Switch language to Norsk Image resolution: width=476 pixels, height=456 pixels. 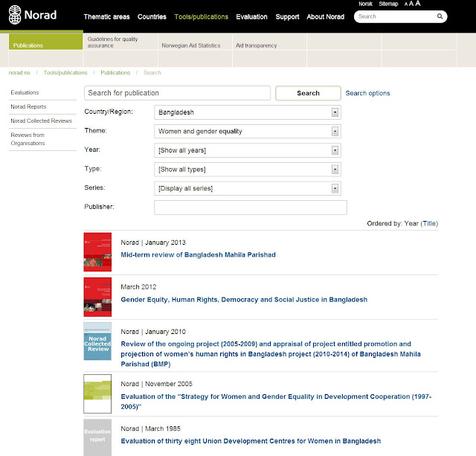click(365, 4)
